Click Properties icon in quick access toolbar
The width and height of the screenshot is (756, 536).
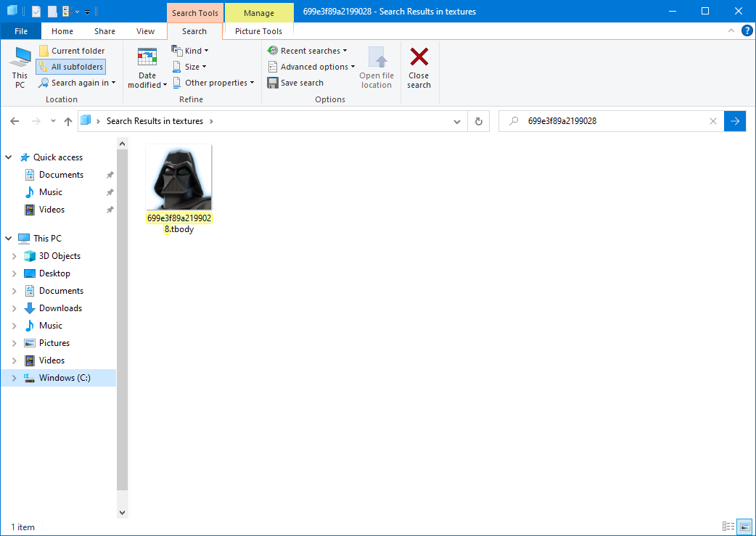click(x=36, y=11)
